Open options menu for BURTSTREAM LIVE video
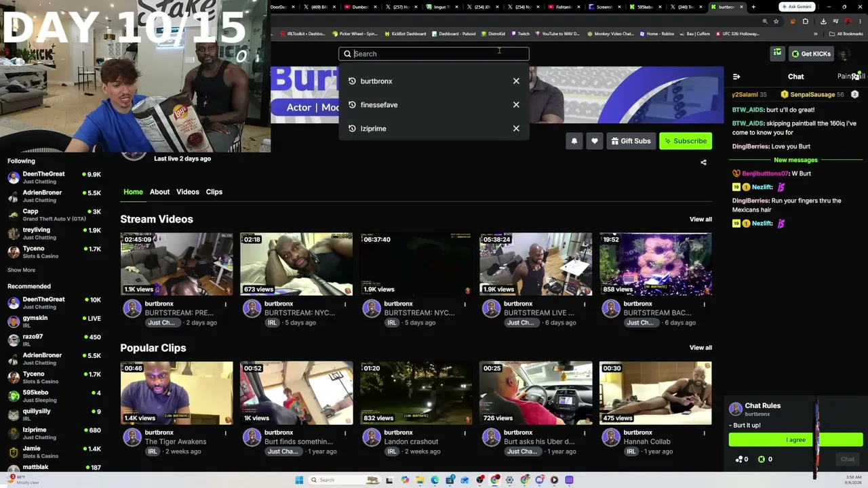 tap(585, 304)
